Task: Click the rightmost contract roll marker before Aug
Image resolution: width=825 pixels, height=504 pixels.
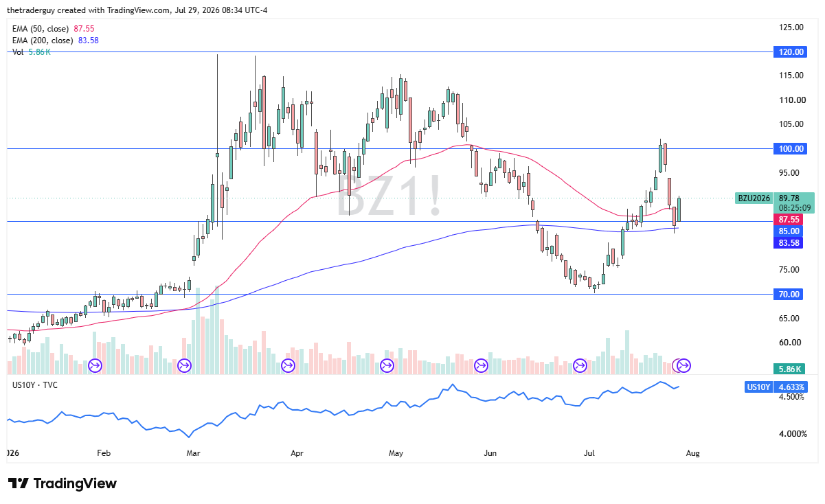Action: click(x=684, y=366)
